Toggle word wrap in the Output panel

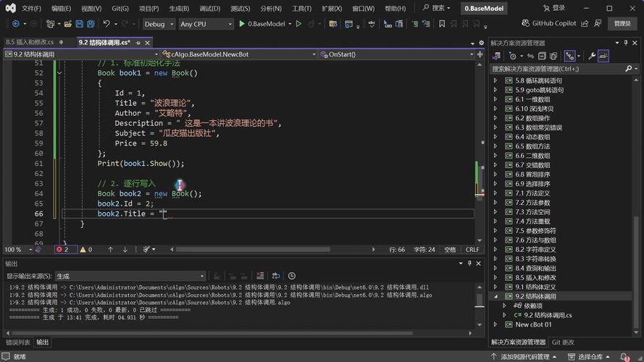click(x=275, y=276)
